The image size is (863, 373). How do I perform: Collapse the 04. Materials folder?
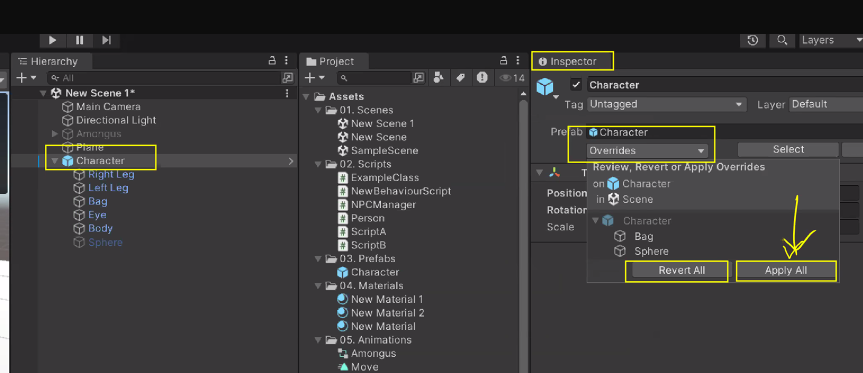point(319,286)
